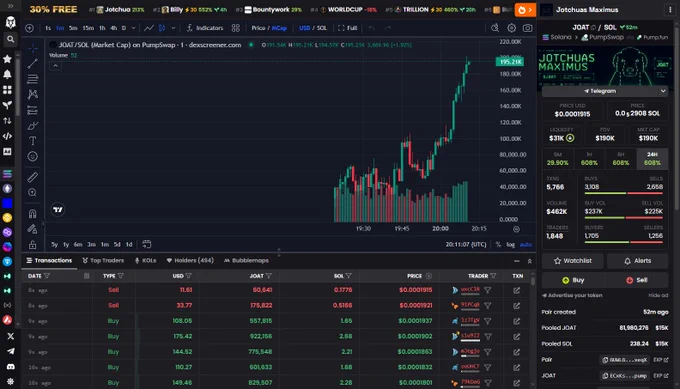Take chart snapshot with camera icon

click(527, 28)
